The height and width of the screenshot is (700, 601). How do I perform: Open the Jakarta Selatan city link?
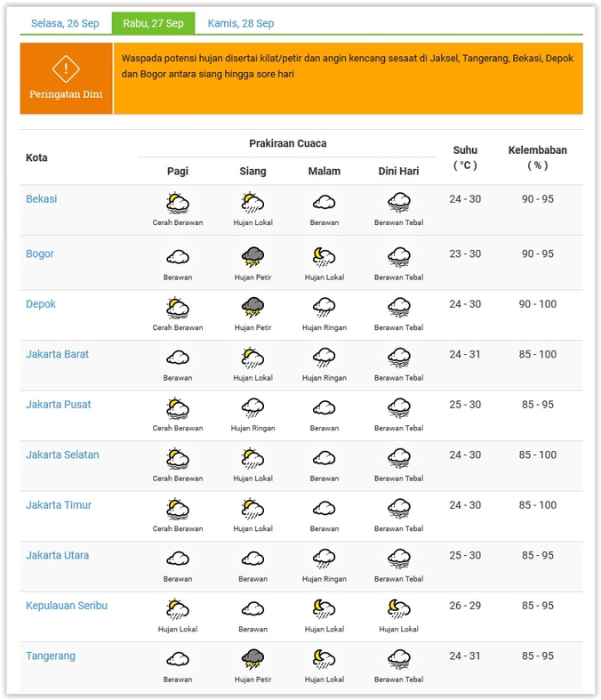[x=62, y=455]
